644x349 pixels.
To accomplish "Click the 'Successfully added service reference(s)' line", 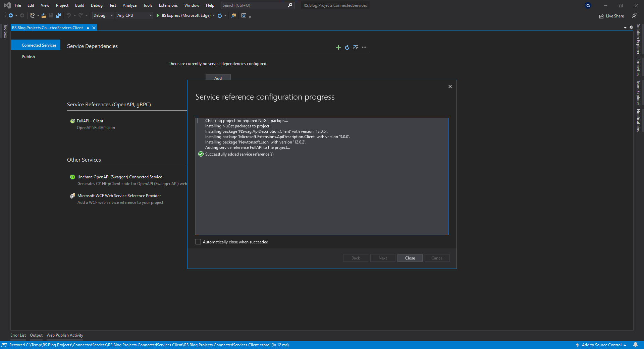I will click(239, 154).
